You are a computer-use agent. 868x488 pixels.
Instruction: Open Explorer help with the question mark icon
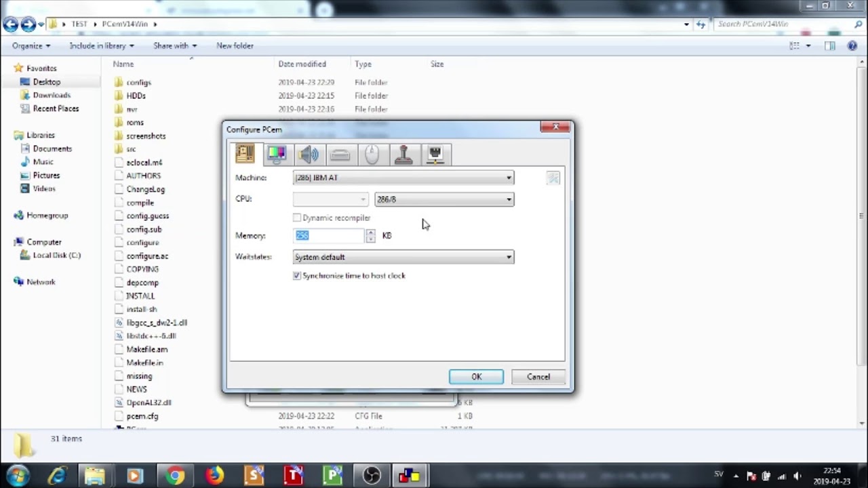[x=852, y=45]
